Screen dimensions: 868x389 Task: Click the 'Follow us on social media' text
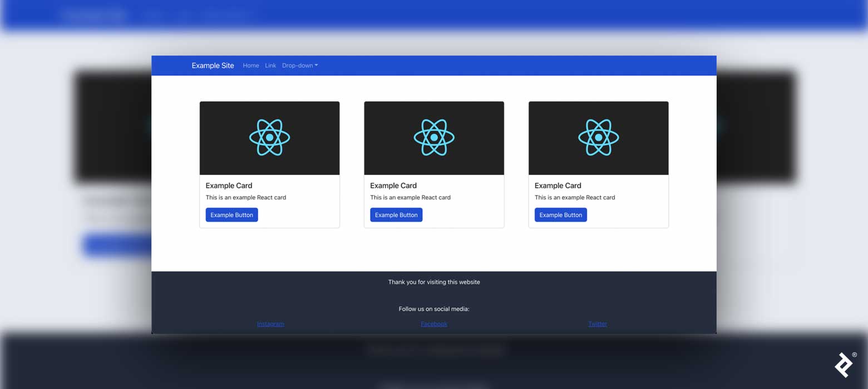(x=433, y=308)
